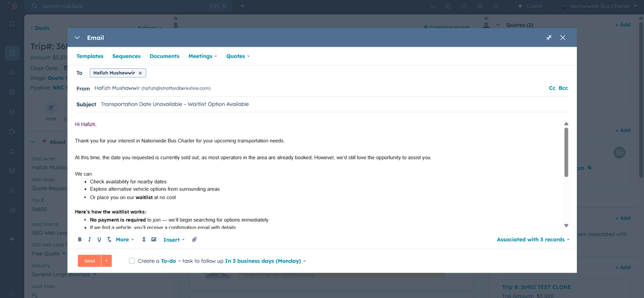Click the paperclip attach file icon
644x298 pixels.
(x=194, y=240)
